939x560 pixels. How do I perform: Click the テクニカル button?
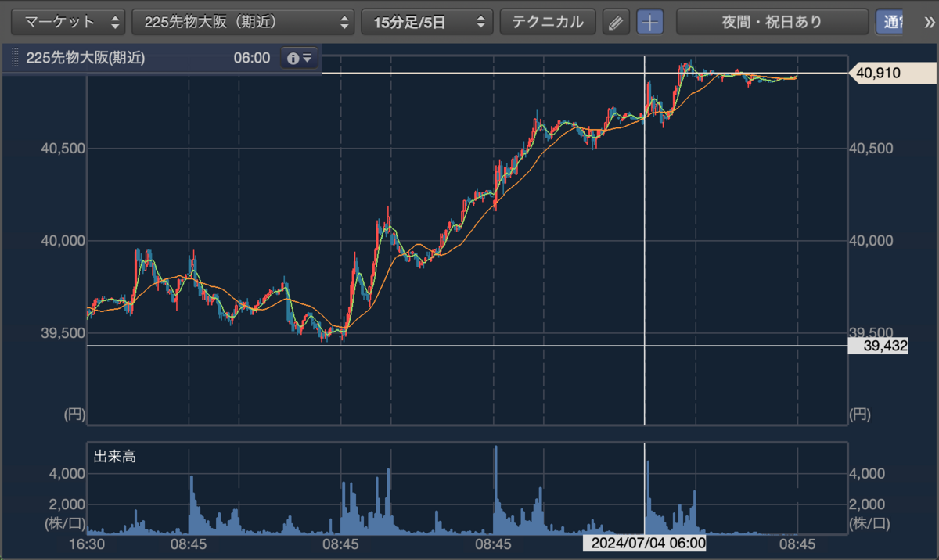[x=548, y=22]
